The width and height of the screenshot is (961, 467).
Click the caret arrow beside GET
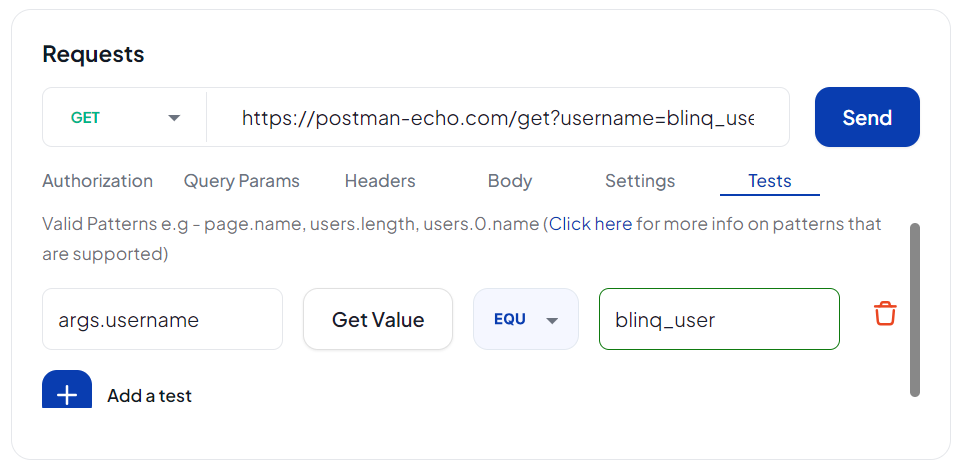174,118
